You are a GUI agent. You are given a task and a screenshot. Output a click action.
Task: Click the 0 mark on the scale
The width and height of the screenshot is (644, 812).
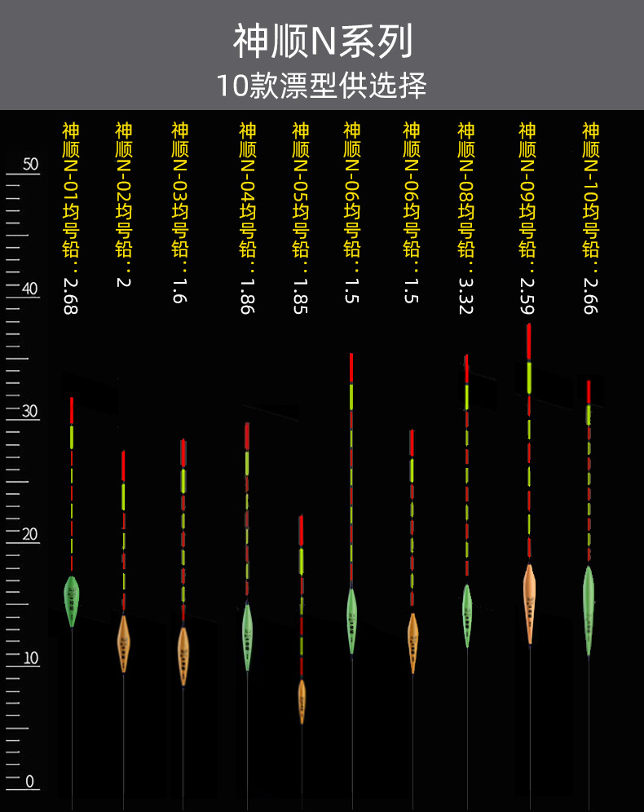point(29,781)
